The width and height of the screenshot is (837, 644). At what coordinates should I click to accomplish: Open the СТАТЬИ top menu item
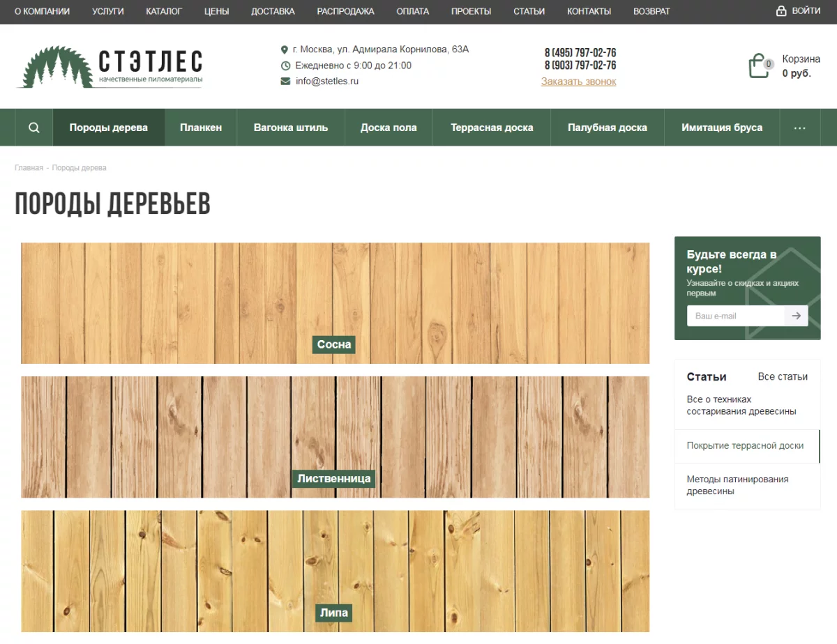pos(529,11)
